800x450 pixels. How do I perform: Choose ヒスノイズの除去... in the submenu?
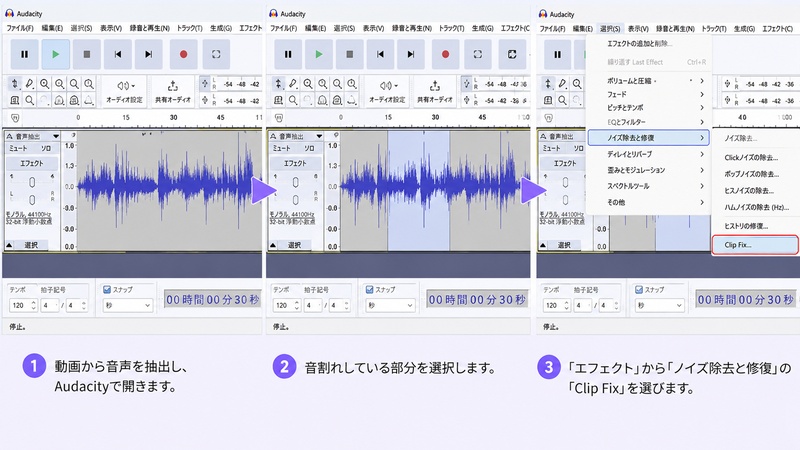749,191
